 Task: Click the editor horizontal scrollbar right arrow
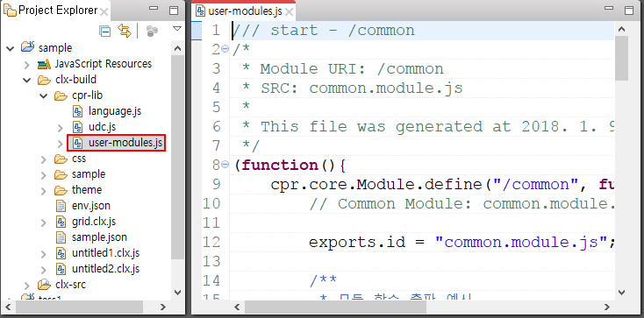tap(606, 307)
